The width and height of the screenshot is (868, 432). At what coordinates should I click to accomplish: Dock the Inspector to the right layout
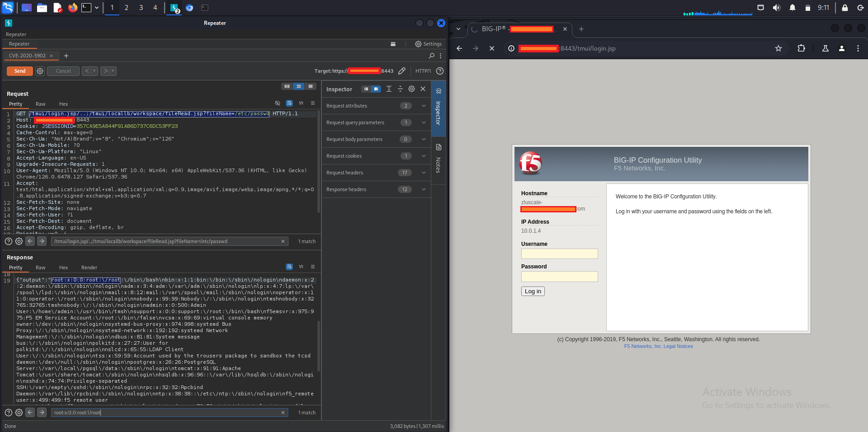coord(376,89)
